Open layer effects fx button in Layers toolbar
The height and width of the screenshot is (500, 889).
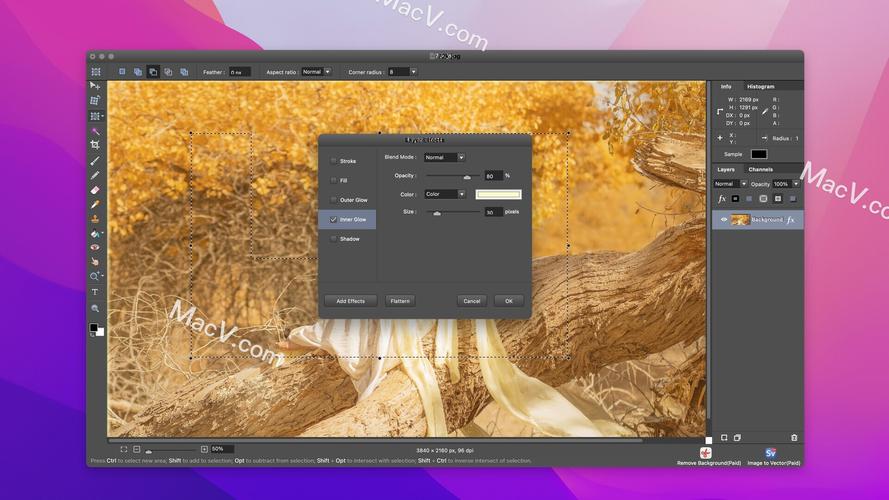point(722,199)
